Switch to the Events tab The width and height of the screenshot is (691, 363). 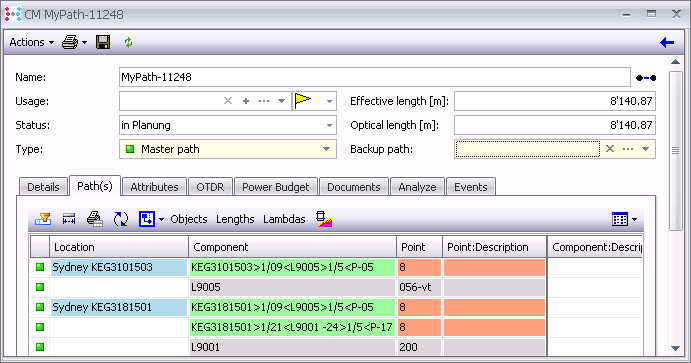pos(471,187)
